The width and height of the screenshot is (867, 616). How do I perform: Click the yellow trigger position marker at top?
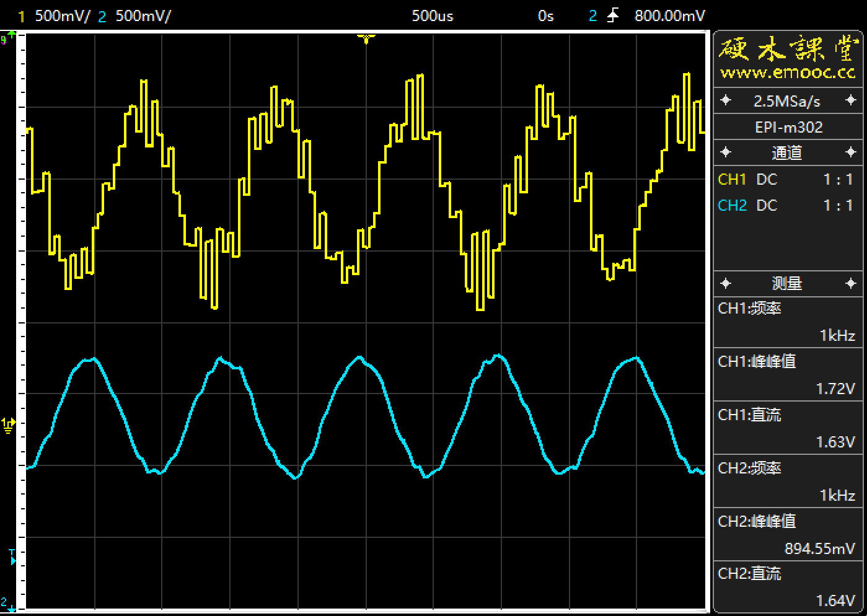tap(366, 39)
